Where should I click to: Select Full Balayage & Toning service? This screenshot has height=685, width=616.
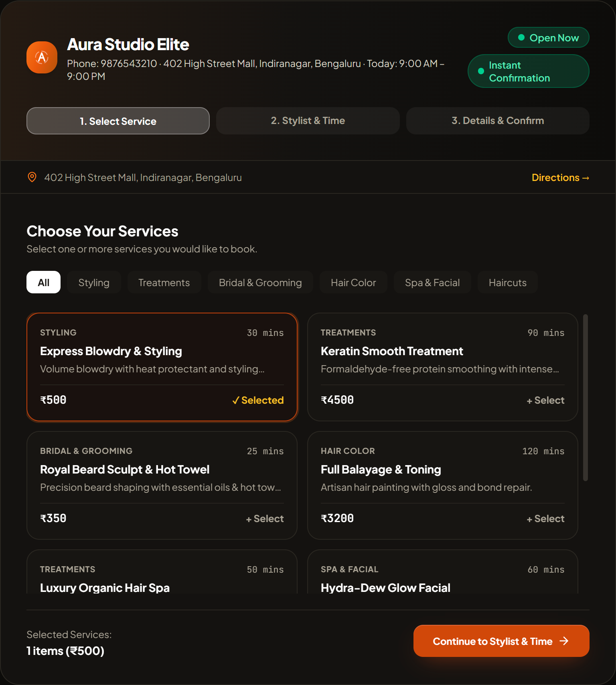tap(545, 518)
